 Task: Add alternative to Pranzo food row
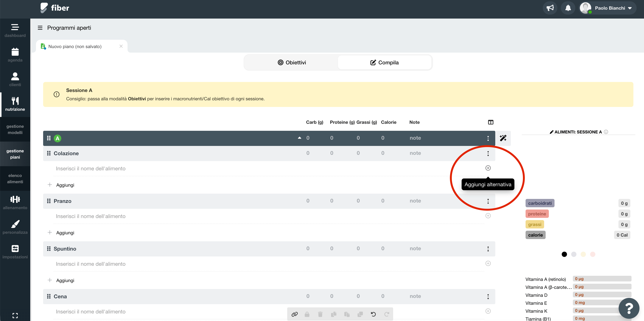pyautogui.click(x=488, y=216)
